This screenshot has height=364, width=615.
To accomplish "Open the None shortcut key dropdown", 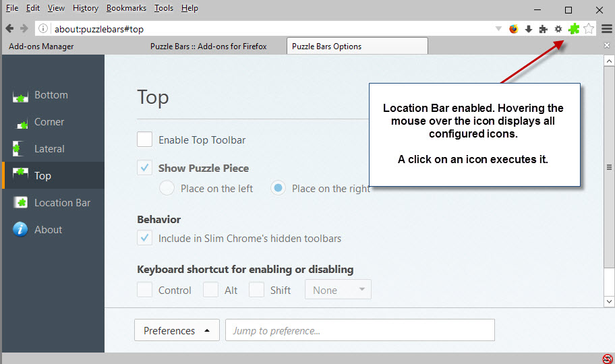I will pos(338,289).
